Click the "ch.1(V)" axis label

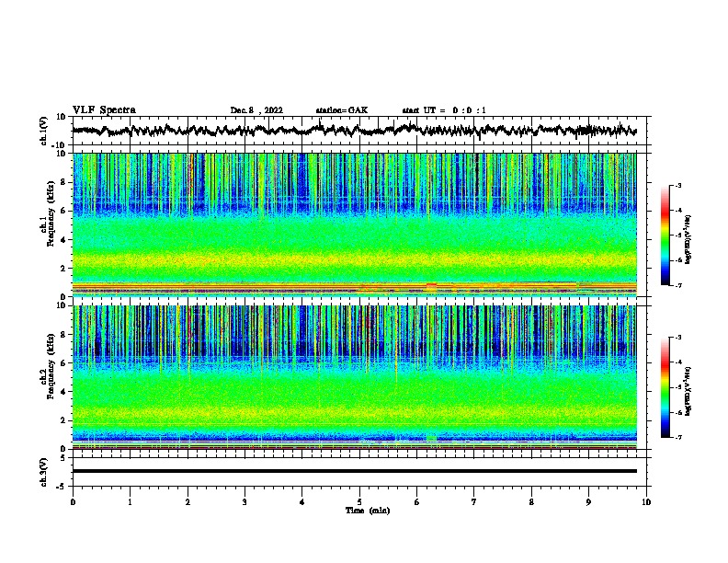pos(44,131)
